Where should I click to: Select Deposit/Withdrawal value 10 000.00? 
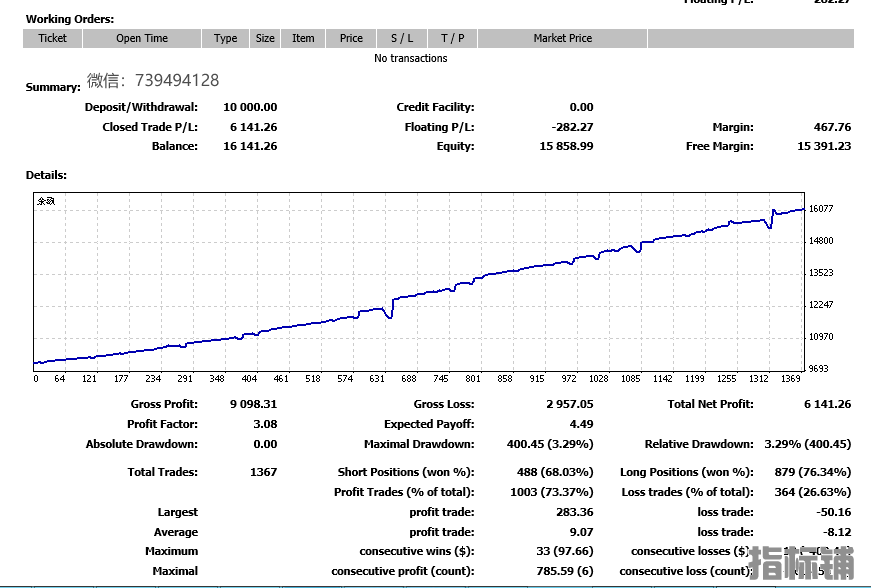pyautogui.click(x=250, y=107)
